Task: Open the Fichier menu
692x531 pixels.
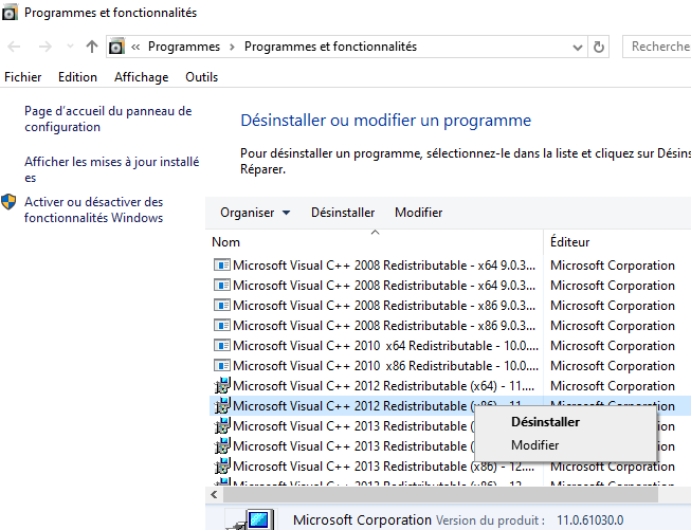Action: click(23, 77)
